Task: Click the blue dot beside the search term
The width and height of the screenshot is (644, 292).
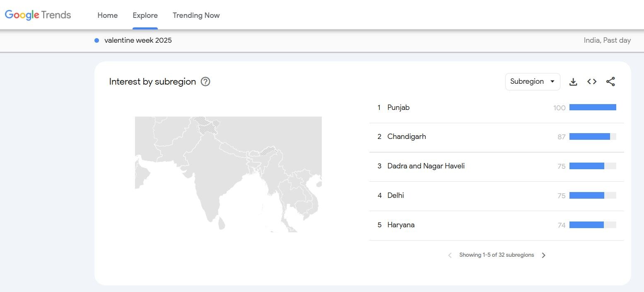Action: (97, 41)
